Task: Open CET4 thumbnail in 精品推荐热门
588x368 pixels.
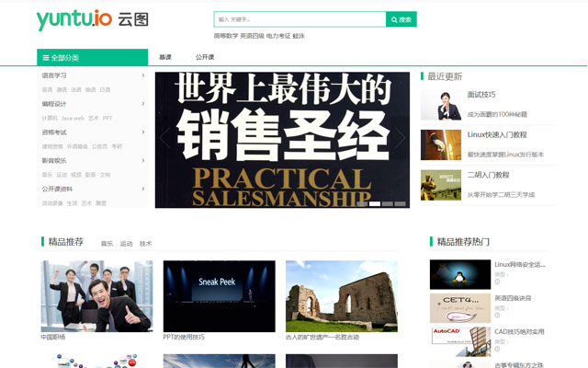Action: pyautogui.click(x=460, y=308)
